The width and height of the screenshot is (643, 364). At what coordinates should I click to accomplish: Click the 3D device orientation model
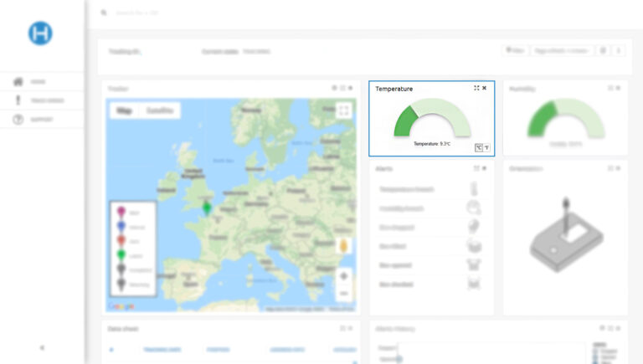[566, 235]
